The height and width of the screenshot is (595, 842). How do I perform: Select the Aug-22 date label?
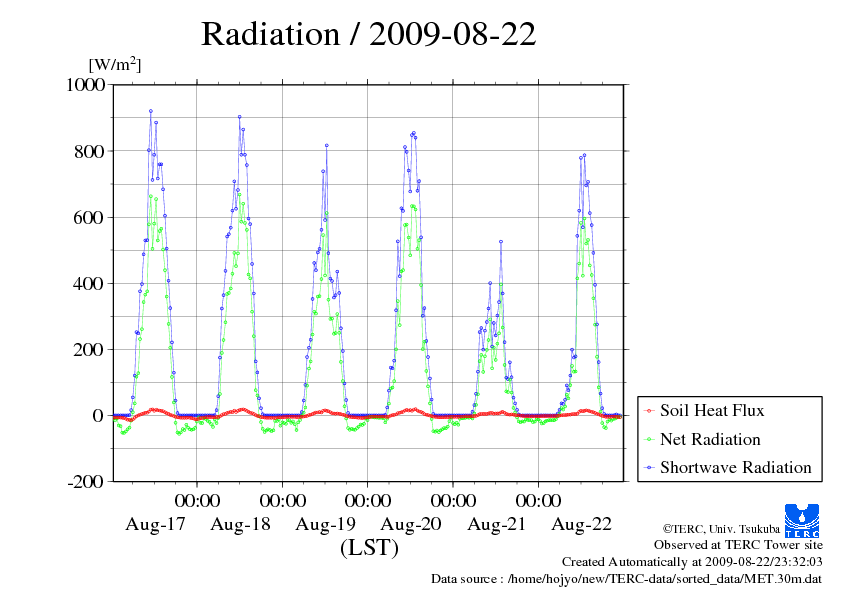click(582, 524)
